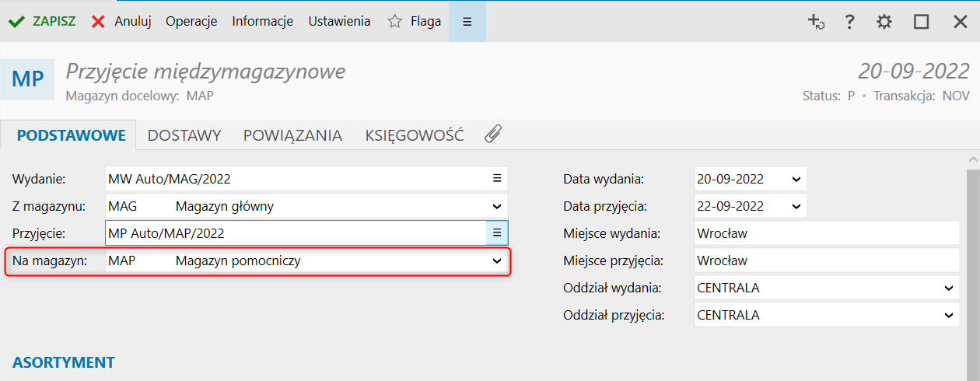Click the add-with-refresh plus icon
This screenshot has width=980, height=381.
point(815,22)
